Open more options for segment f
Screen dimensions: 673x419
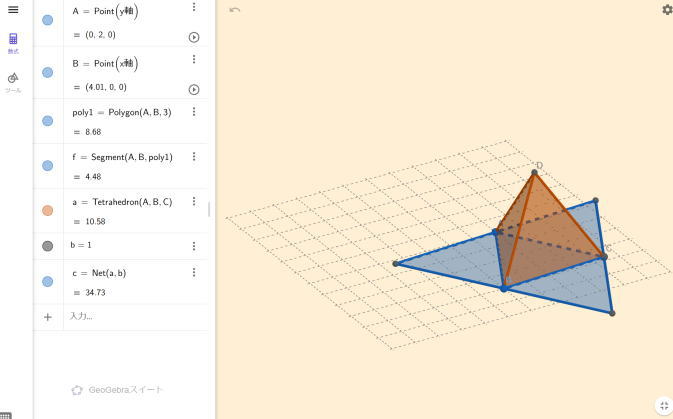194,157
